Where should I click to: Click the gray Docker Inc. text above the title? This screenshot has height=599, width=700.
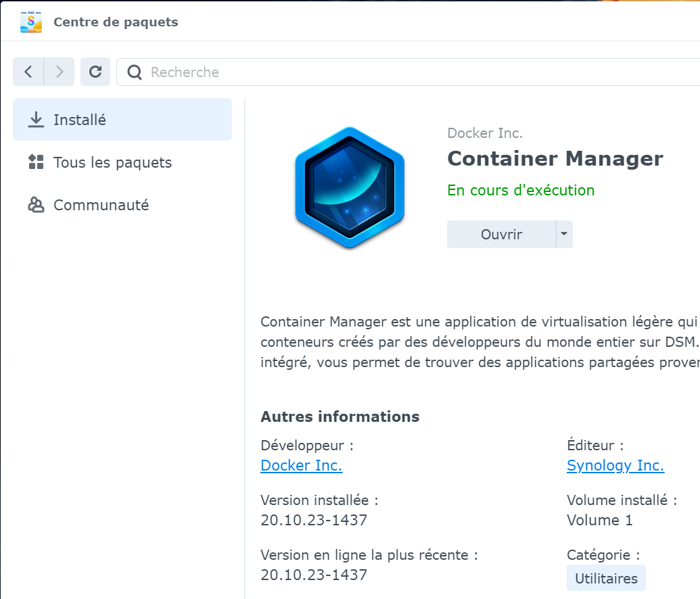coord(485,133)
